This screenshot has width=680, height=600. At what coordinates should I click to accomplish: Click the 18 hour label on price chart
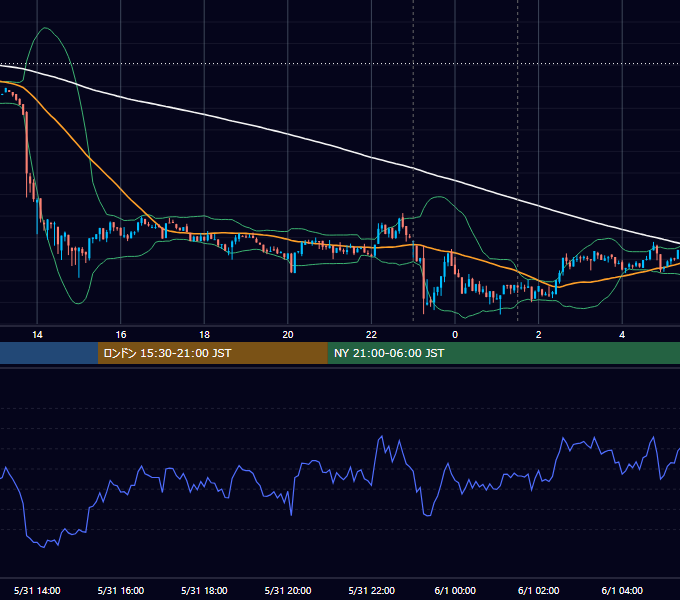point(204,335)
